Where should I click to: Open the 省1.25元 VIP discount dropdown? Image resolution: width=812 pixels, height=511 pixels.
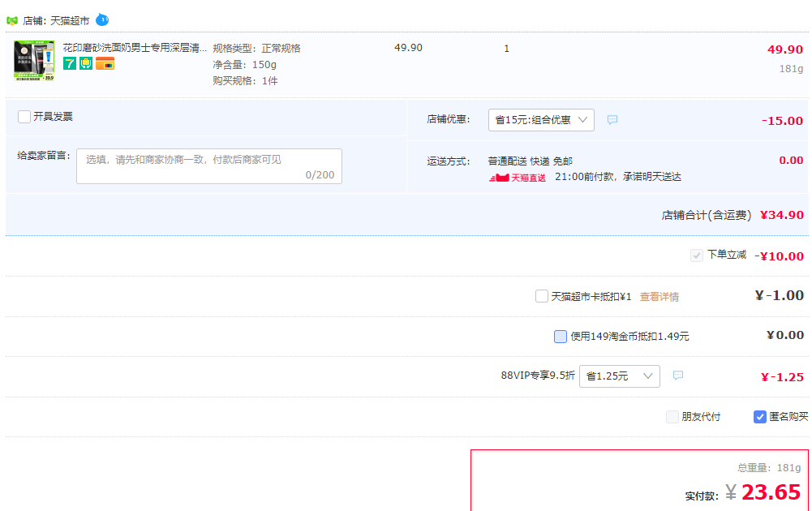(x=620, y=376)
